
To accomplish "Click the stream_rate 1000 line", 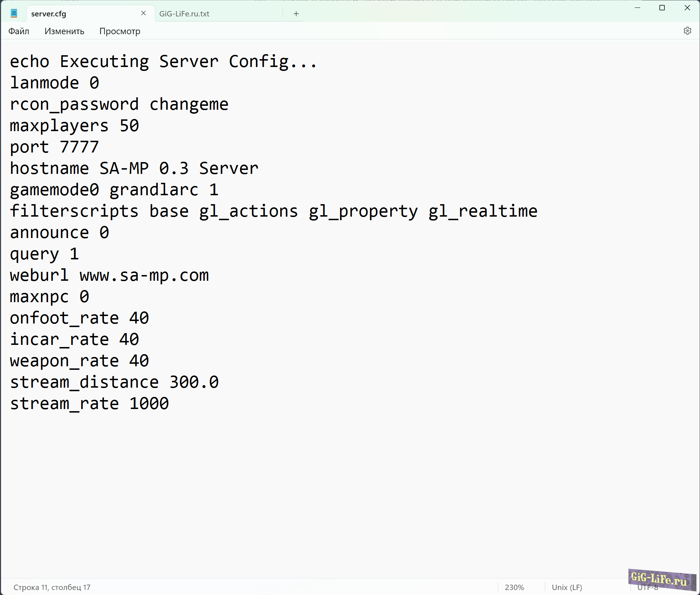I will coord(89,403).
